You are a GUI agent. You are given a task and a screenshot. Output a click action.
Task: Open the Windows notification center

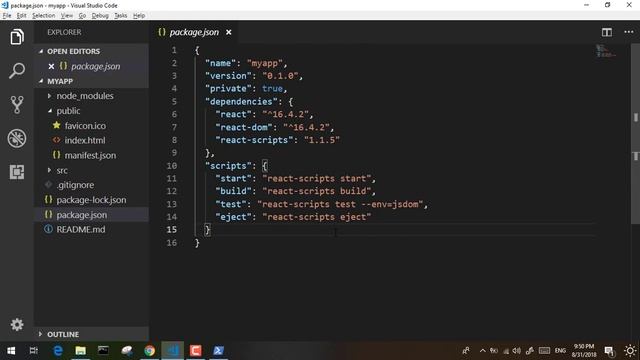[609, 351]
